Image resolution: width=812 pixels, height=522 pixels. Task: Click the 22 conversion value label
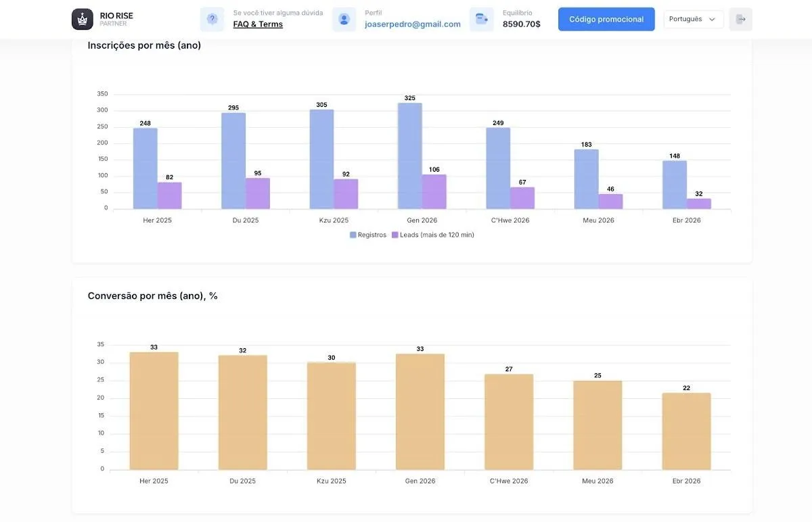coord(687,388)
